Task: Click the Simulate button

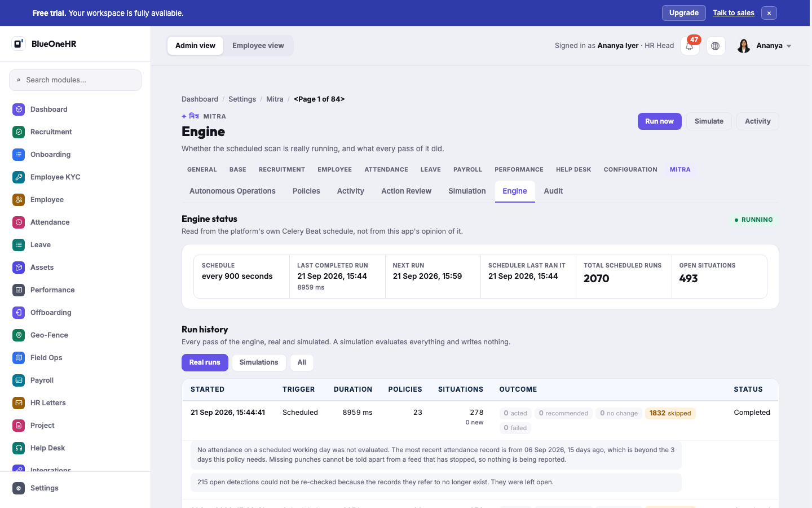Action: pyautogui.click(x=709, y=121)
